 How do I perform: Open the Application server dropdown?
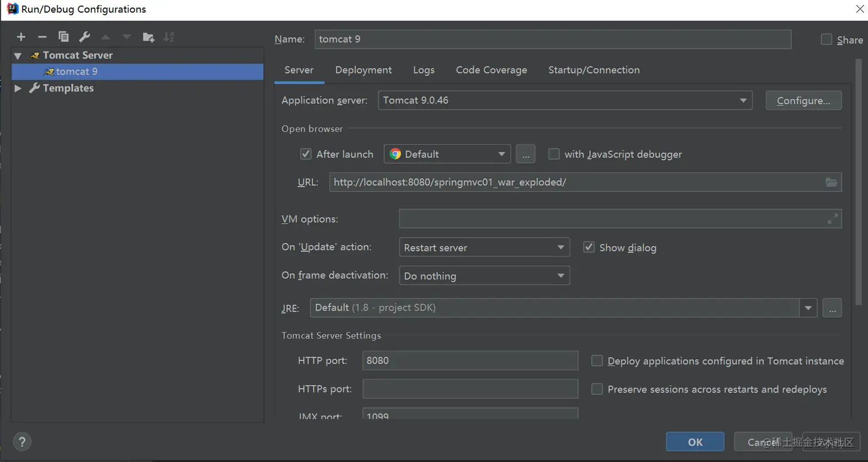pyautogui.click(x=564, y=100)
